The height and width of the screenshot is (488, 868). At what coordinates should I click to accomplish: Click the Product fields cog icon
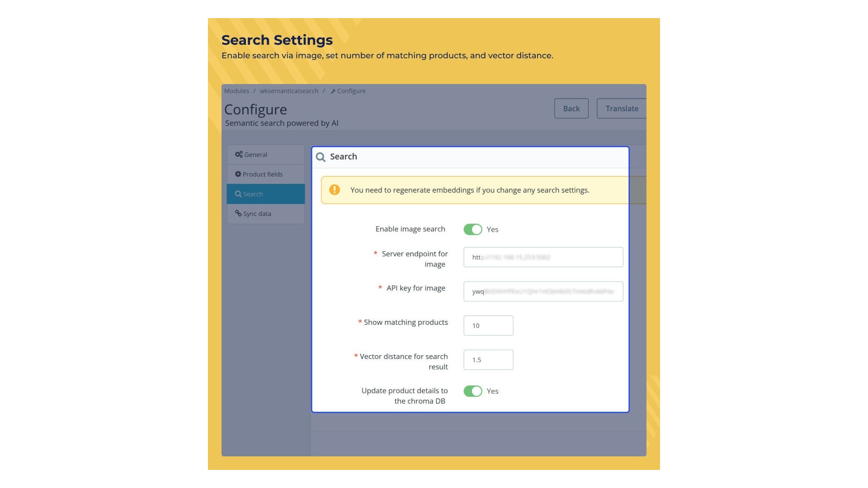[x=238, y=174]
